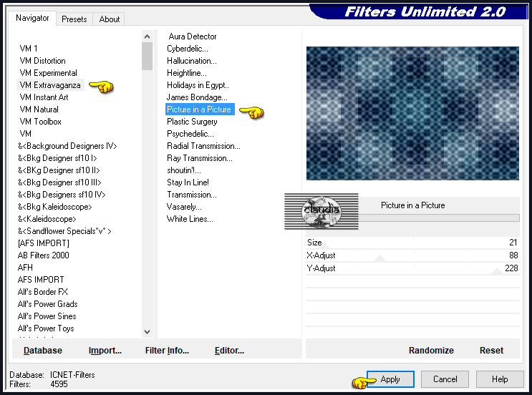This screenshot has width=532, height=395.
Task: Choose the Hallucination... filter
Action: [192, 61]
